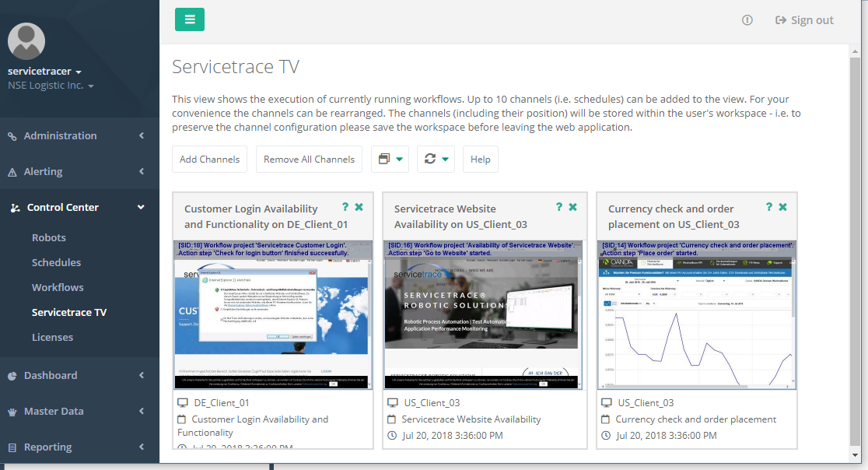Open Robots in Control Center
This screenshot has height=470, width=868.
(49, 237)
